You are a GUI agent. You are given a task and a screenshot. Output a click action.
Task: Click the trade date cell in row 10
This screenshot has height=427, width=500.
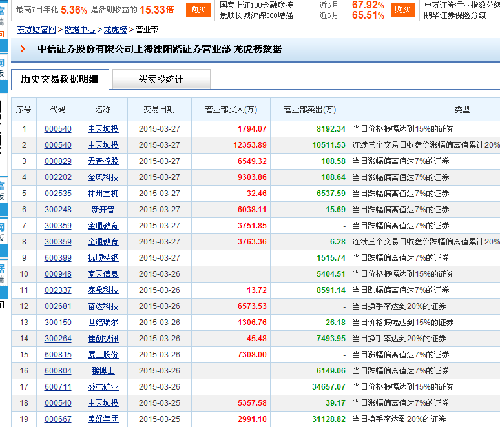pos(159,274)
